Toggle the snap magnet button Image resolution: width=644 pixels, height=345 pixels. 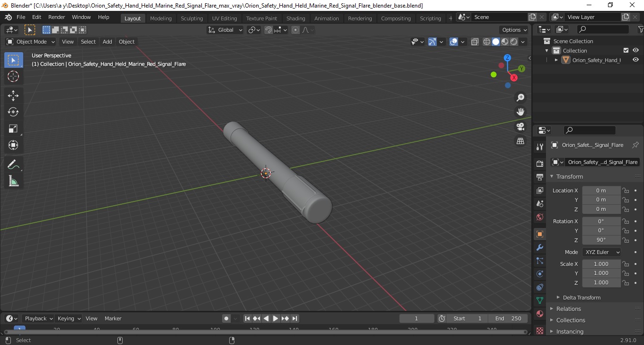tap(268, 30)
